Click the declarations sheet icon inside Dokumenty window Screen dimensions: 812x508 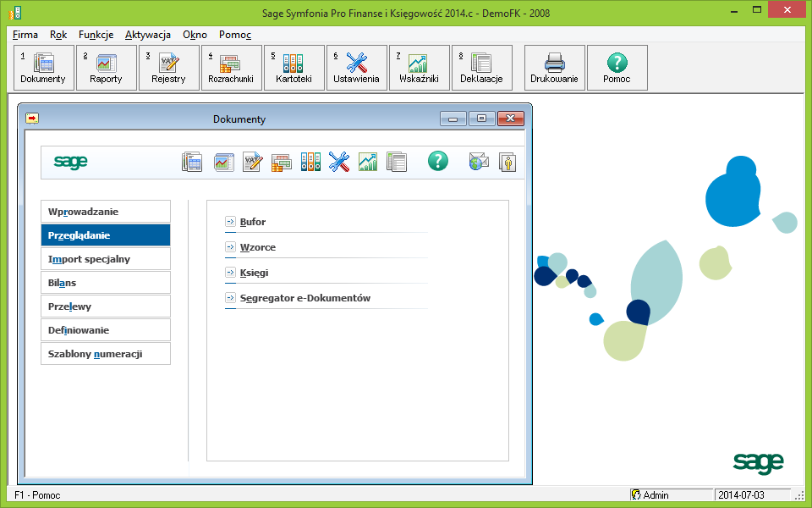point(397,162)
